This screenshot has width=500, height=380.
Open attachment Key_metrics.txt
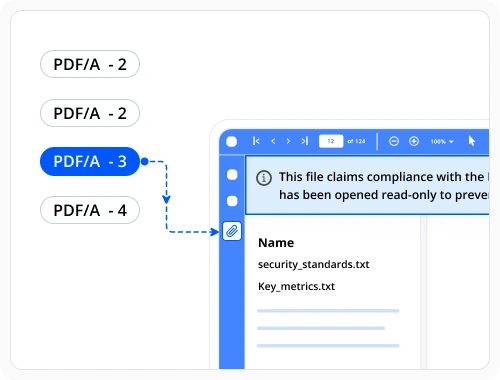(x=296, y=286)
